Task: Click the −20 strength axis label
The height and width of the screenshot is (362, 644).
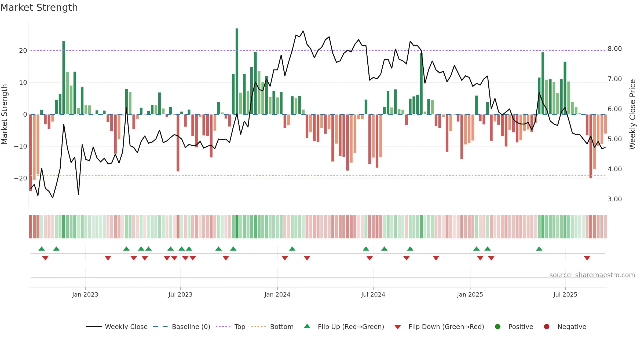Action: (21, 178)
